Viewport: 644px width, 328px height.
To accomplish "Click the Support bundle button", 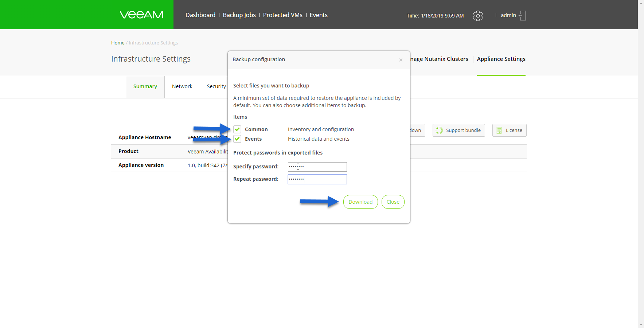I will point(458,130).
